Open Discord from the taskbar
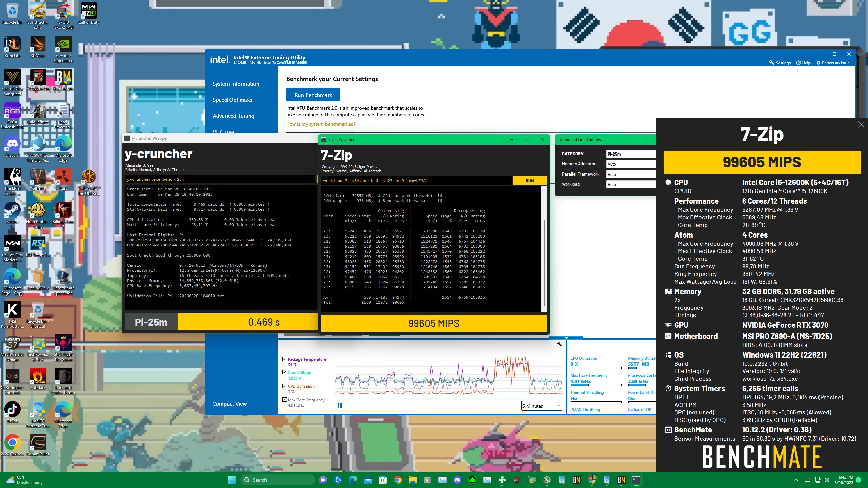Viewport: 868px width, 488px height. pos(457,480)
